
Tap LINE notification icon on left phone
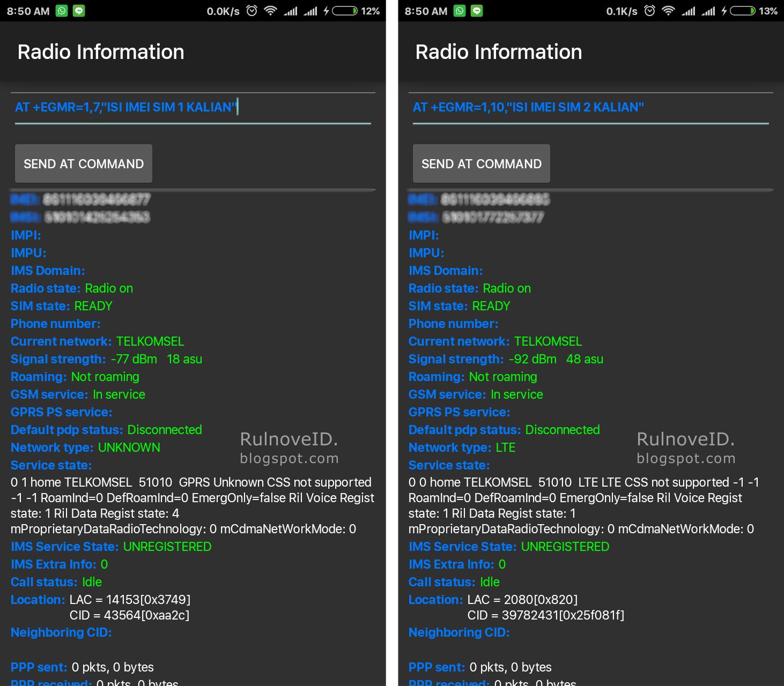tap(79, 11)
